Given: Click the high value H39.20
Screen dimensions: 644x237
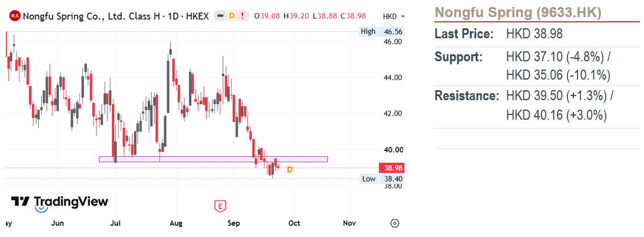Looking at the screenshot, I should pyautogui.click(x=296, y=17).
